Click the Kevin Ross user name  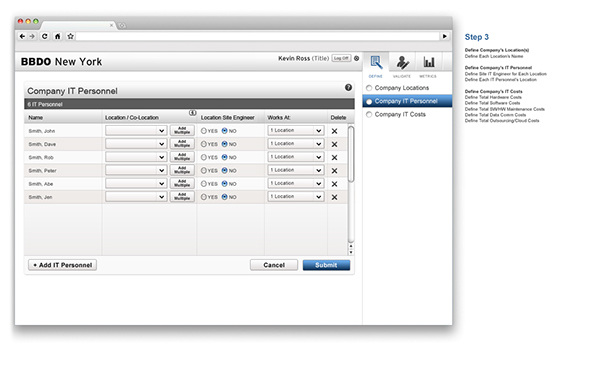(x=294, y=58)
